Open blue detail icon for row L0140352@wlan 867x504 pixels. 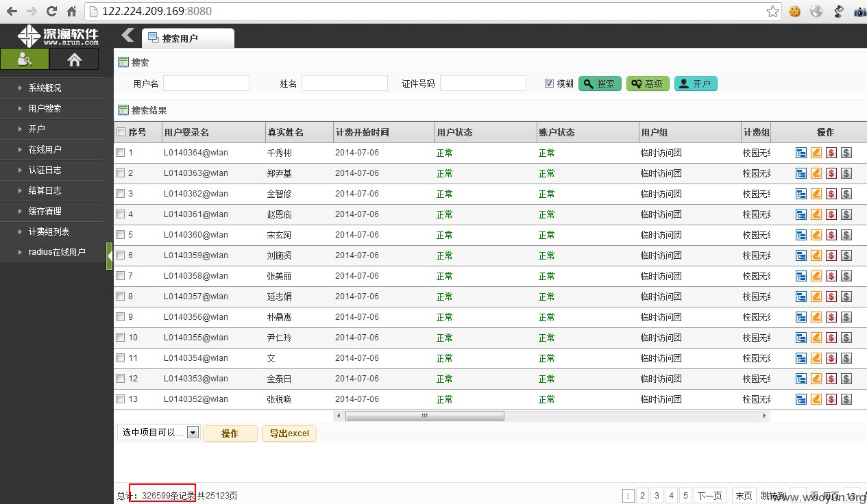click(x=801, y=399)
